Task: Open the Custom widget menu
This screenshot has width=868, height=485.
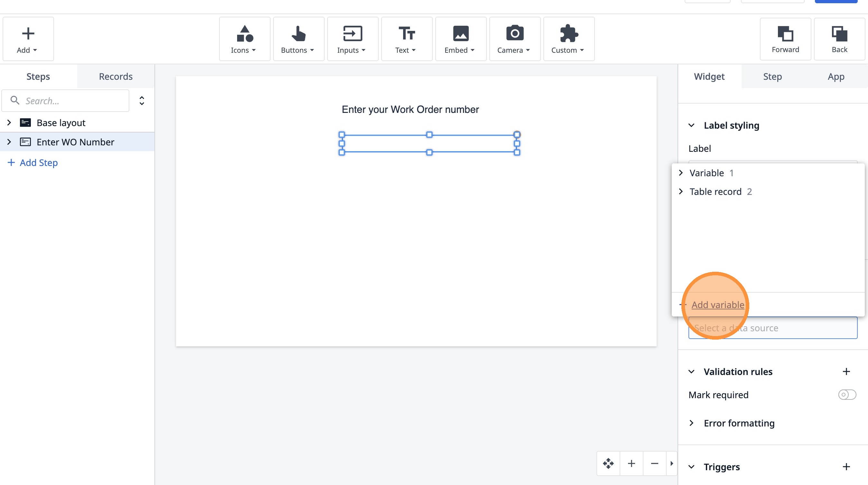Action: pyautogui.click(x=568, y=39)
